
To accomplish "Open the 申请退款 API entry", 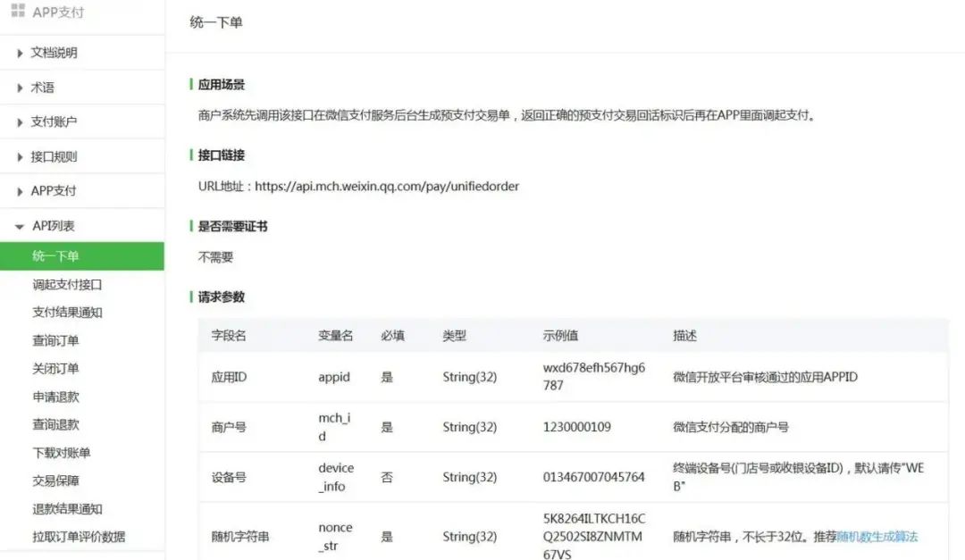I will click(55, 397).
